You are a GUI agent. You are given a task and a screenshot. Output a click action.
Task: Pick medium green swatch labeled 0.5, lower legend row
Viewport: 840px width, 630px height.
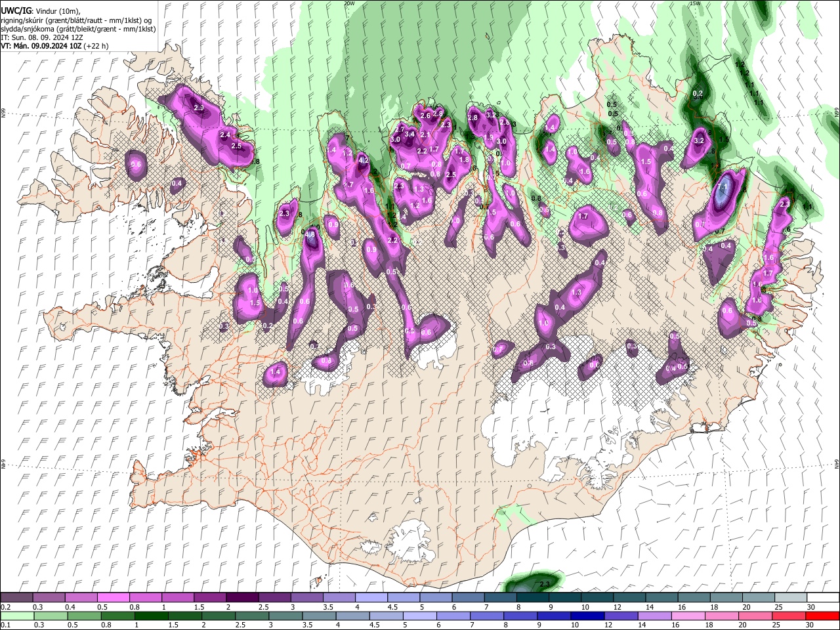(x=84, y=616)
